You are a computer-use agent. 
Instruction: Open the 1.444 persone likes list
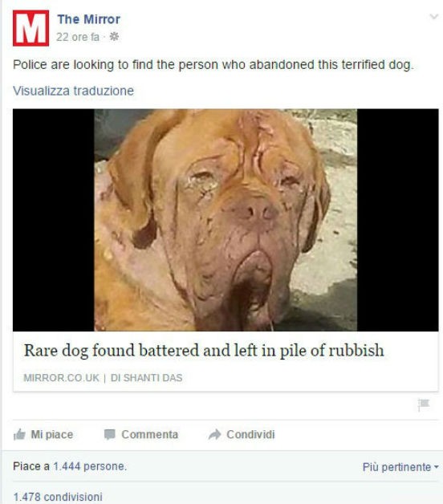[90, 466]
